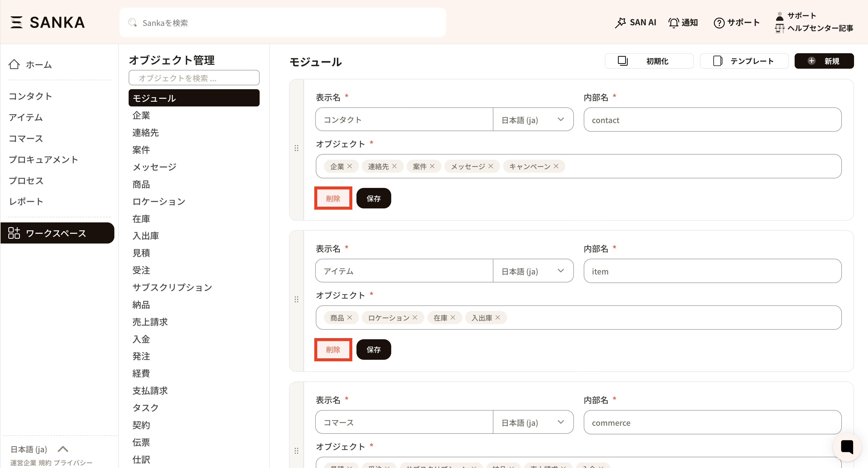Edit the internal name field containing commerce
The height and width of the screenshot is (468, 868).
pos(712,423)
